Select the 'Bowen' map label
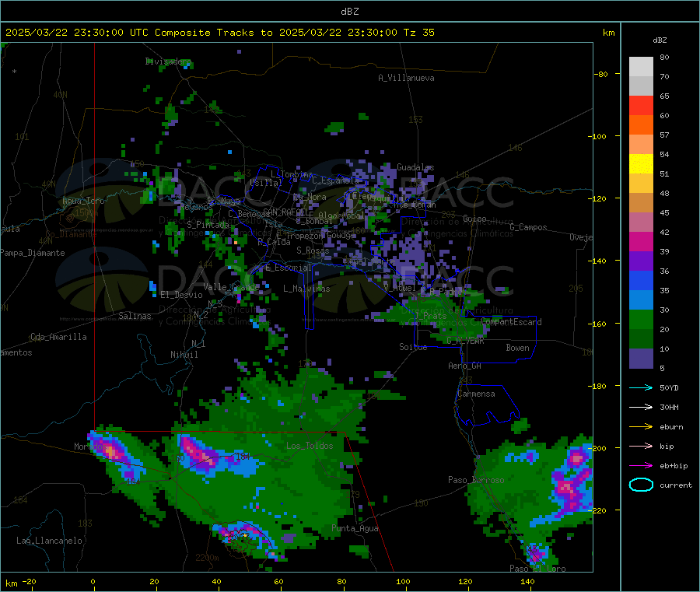 pyautogui.click(x=517, y=348)
